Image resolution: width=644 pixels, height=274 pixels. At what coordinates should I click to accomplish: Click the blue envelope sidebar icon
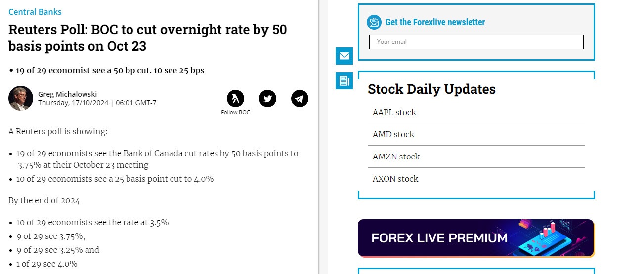point(344,56)
